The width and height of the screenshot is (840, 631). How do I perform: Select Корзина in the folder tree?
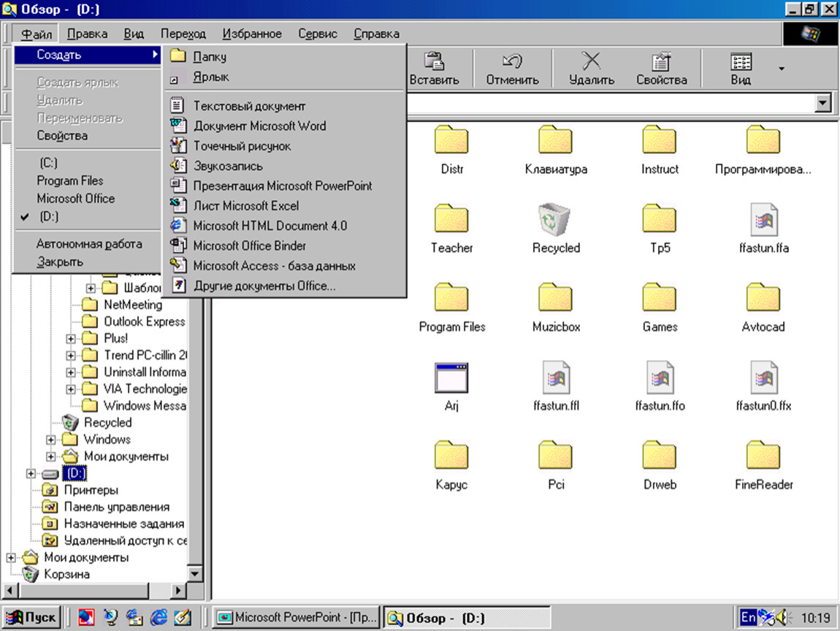67,574
